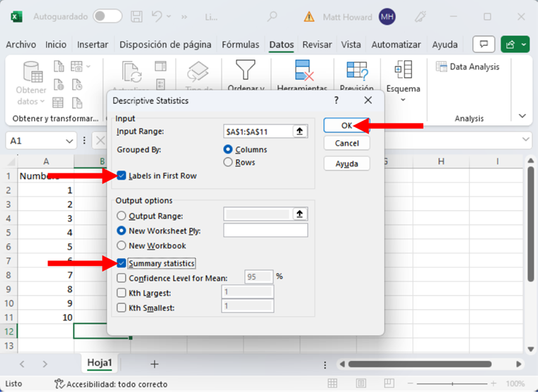This screenshot has height=392, width=538.
Task: Expand the Name Box dropdown arrow
Action: coord(69,141)
